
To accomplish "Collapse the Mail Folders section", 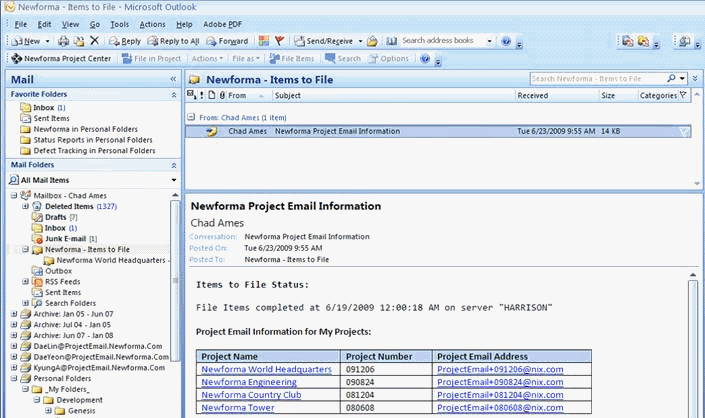I will pyautogui.click(x=174, y=165).
